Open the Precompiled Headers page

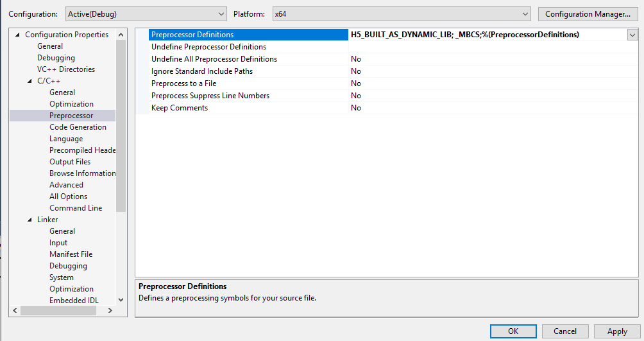coord(82,150)
